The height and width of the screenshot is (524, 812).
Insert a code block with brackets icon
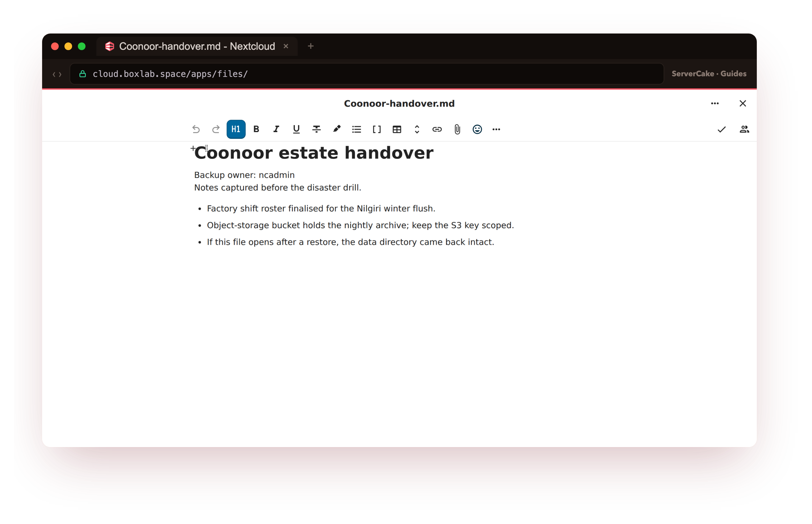(x=376, y=129)
